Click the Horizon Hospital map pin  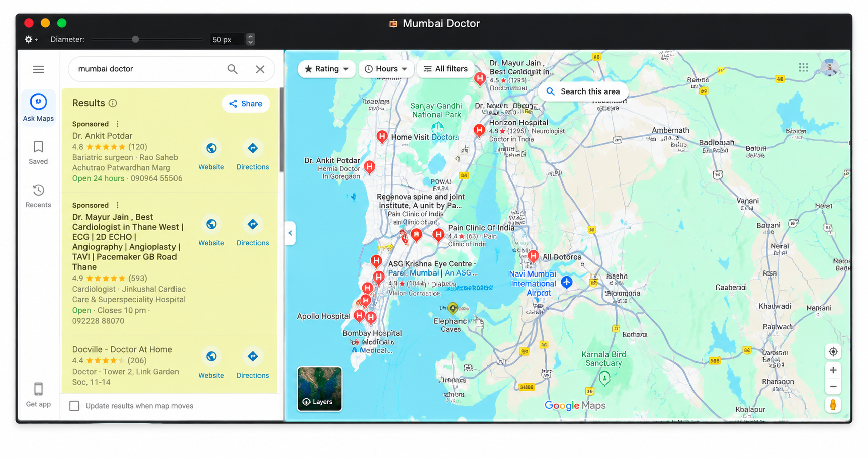[479, 131]
